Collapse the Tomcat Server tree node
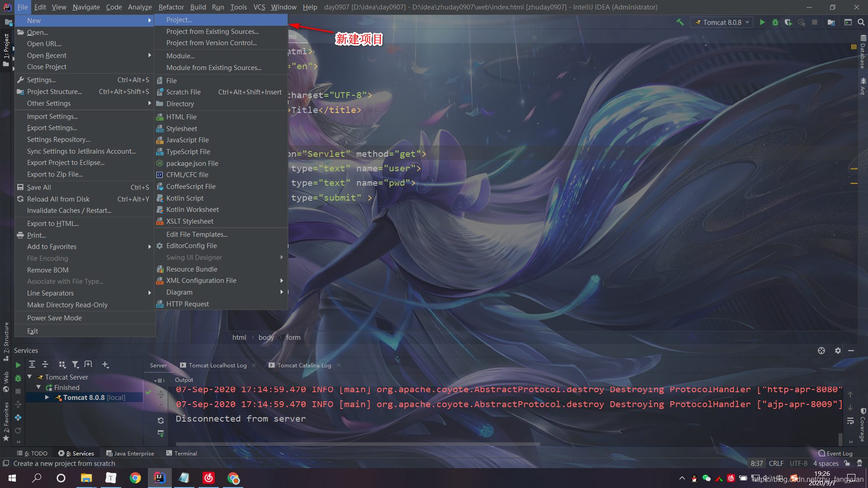Image resolution: width=868 pixels, height=488 pixels. pyautogui.click(x=30, y=377)
